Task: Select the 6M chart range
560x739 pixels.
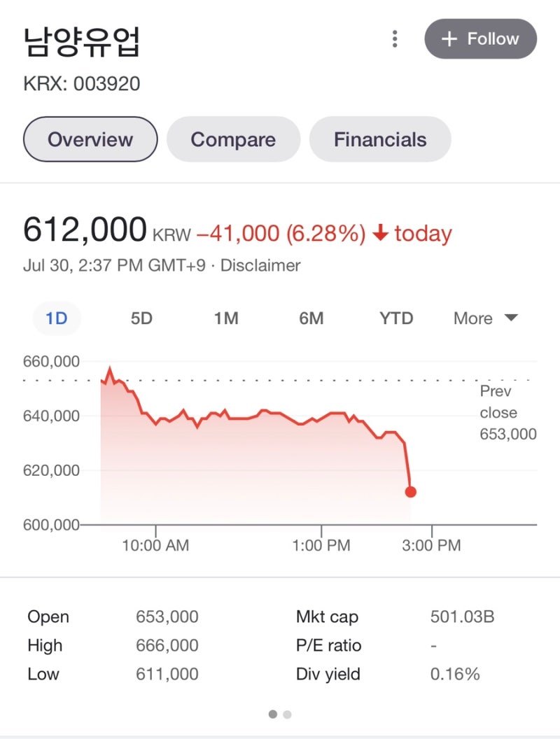Action: click(x=311, y=318)
